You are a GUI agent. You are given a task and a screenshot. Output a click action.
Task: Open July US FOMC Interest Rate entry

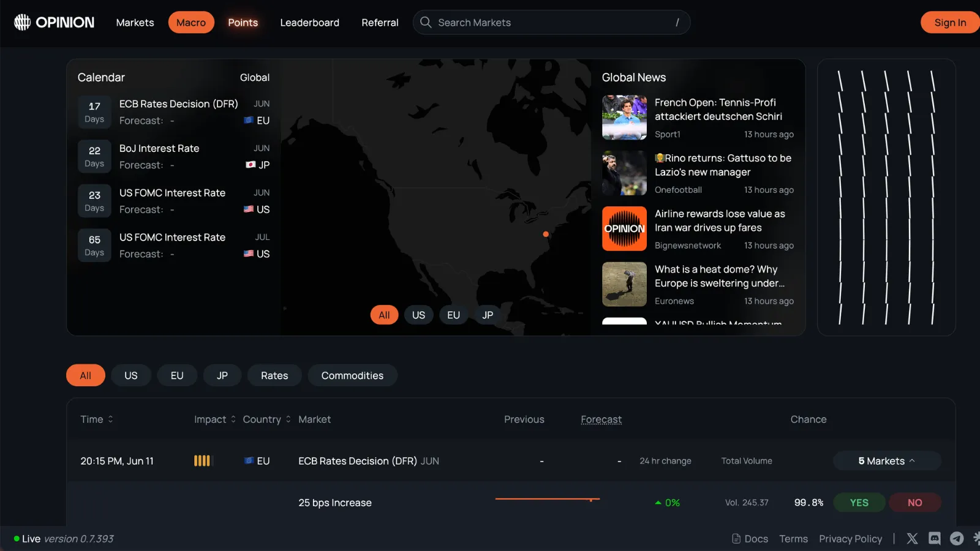click(x=174, y=245)
